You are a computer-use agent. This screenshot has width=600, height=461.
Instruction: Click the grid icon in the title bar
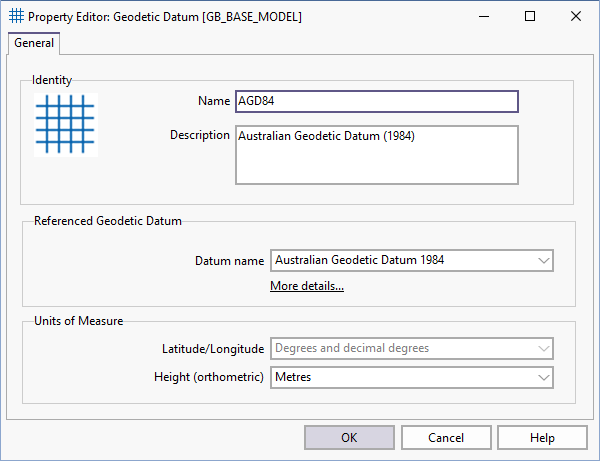pos(16,16)
